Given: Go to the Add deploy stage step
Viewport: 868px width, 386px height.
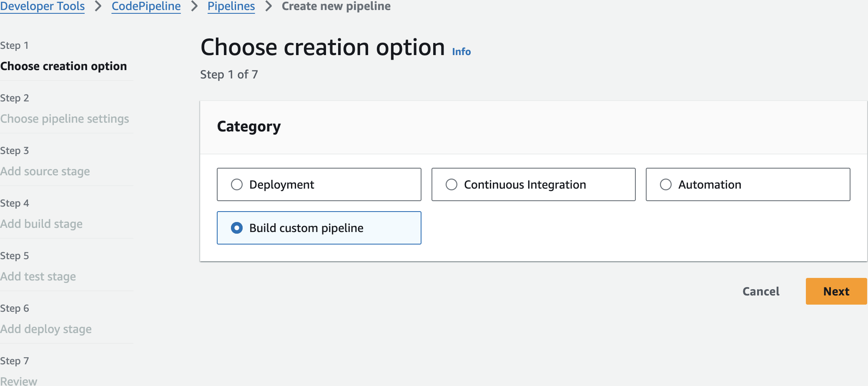Looking at the screenshot, I should pyautogui.click(x=46, y=329).
